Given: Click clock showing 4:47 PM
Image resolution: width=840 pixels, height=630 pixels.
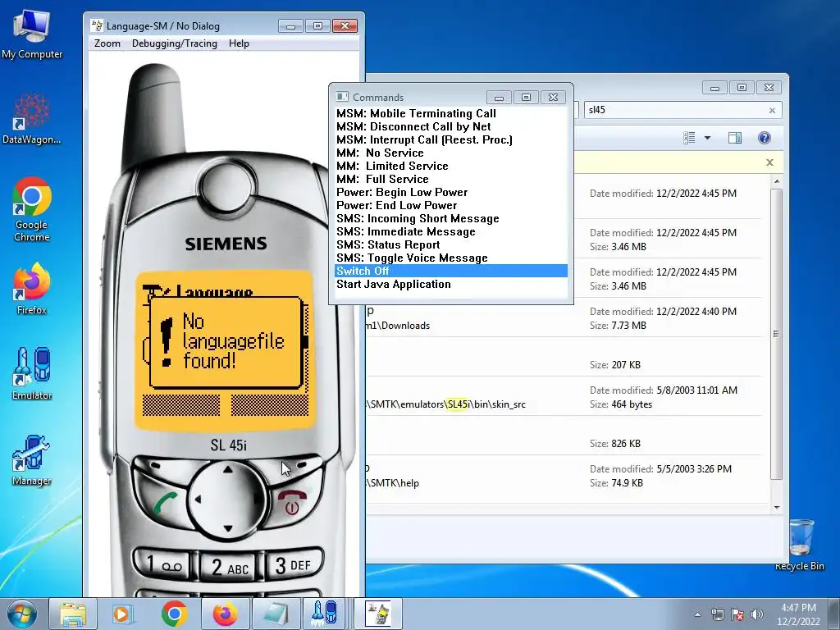Looking at the screenshot, I should [x=798, y=614].
